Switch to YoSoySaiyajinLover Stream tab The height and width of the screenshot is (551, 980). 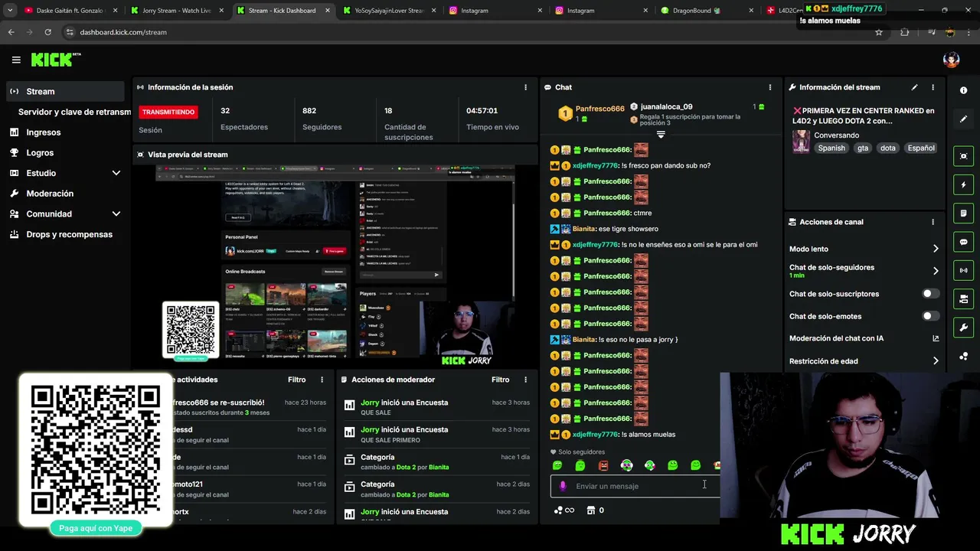coord(389,11)
